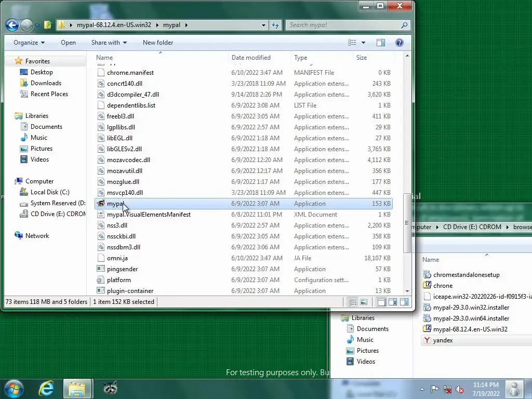The height and width of the screenshot is (399, 532).
Task: Open the Organize menu
Action: click(x=29, y=43)
